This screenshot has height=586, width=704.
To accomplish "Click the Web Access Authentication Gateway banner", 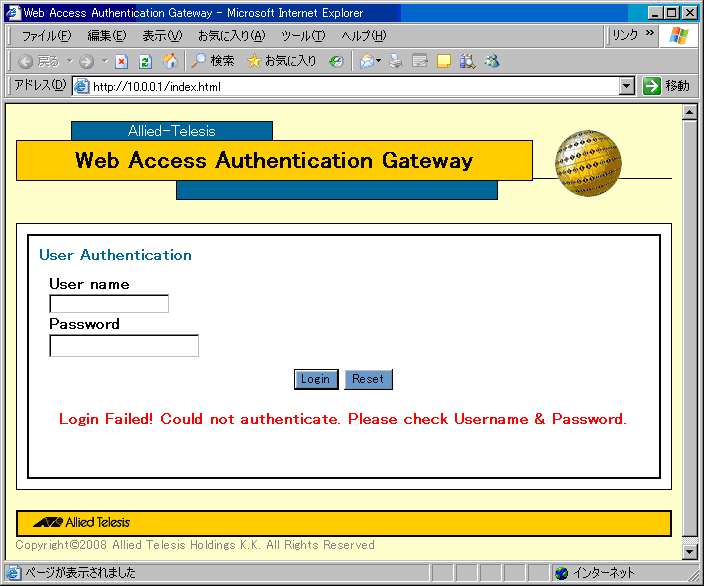I will pyautogui.click(x=274, y=161).
